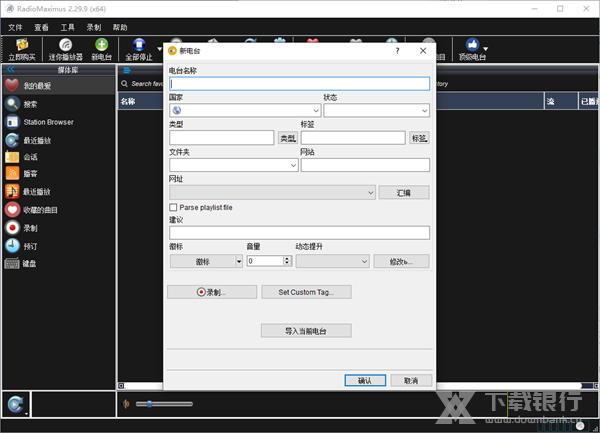
Task: Open the 查看 menu
Action: 41,28
